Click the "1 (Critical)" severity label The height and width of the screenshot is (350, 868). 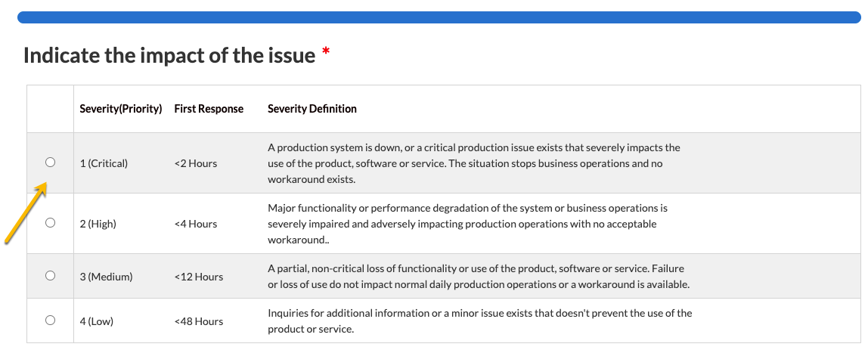coord(104,163)
